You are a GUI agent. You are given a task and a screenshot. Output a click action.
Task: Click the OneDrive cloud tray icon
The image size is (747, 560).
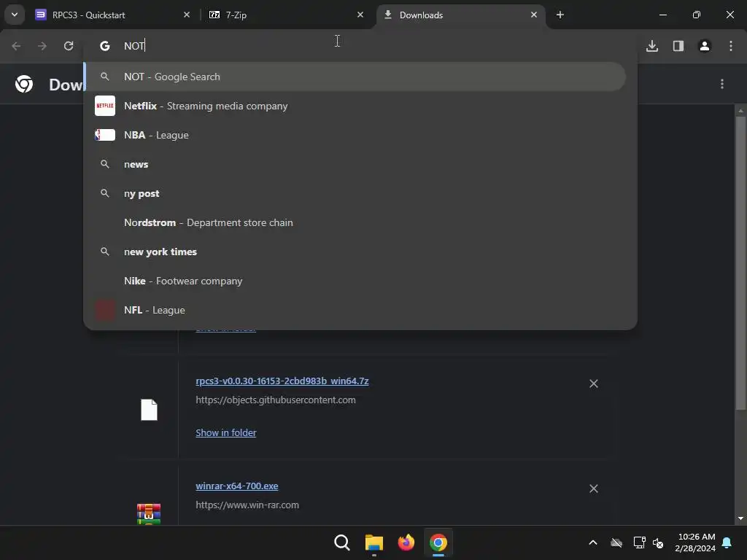[616, 542]
